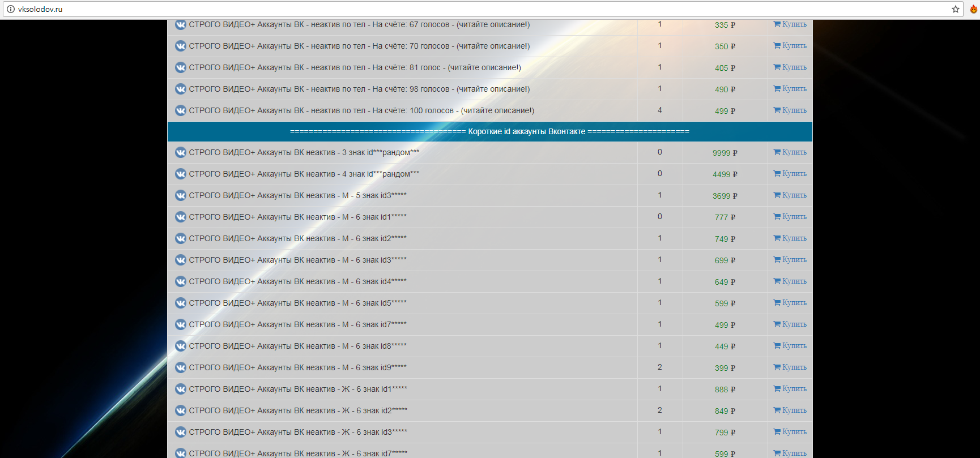This screenshot has height=458, width=980.
Task: Click VK icon on the Ж 6 знак id1 row
Action: [181, 389]
